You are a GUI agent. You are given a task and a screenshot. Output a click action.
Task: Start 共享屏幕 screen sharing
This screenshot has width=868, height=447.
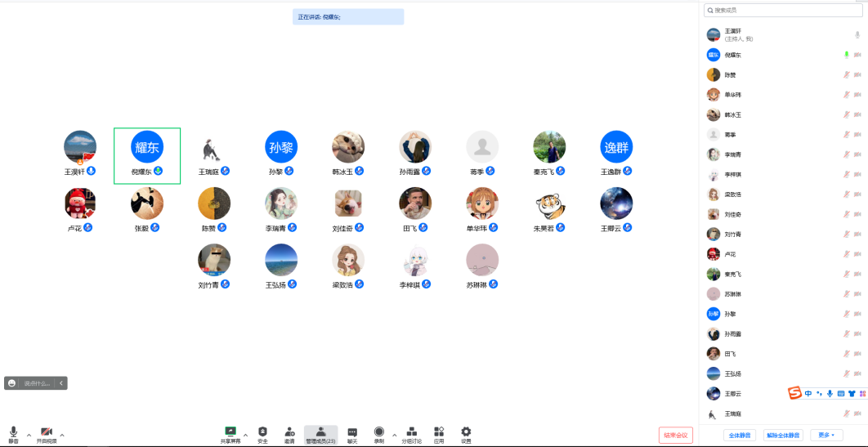[230, 431]
